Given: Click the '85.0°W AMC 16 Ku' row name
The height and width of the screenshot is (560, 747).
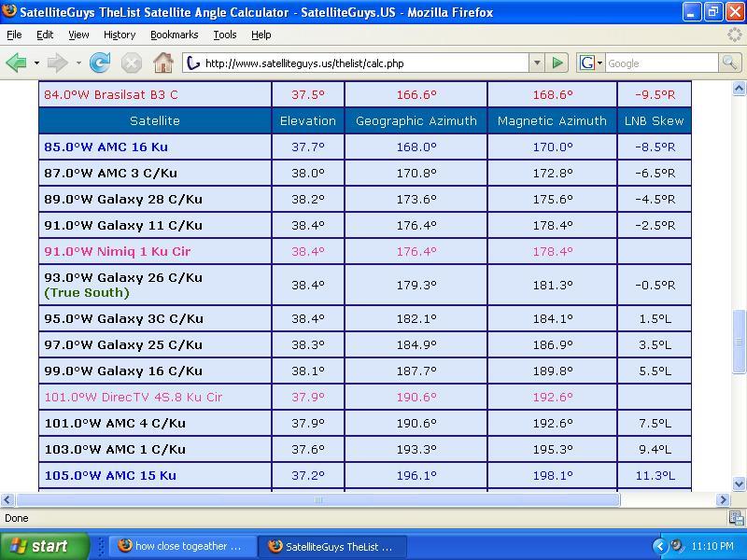Looking at the screenshot, I should (x=106, y=147).
